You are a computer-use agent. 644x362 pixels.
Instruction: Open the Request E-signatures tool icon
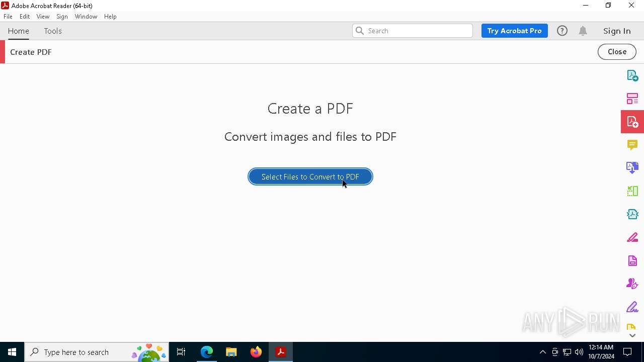tap(632, 284)
